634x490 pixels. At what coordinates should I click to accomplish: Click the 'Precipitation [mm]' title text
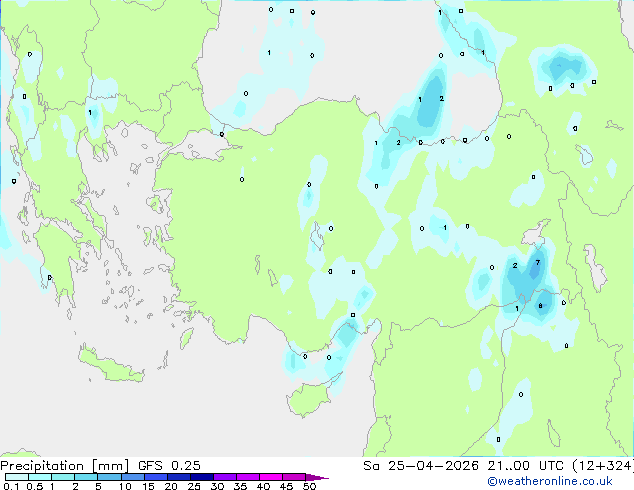point(64,466)
